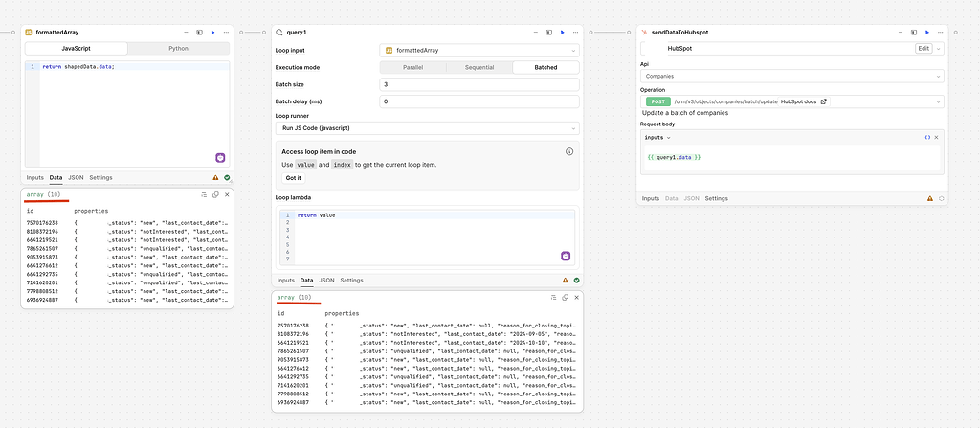Select row 7570176238 in query1 results
980x428 pixels.
click(x=428, y=326)
